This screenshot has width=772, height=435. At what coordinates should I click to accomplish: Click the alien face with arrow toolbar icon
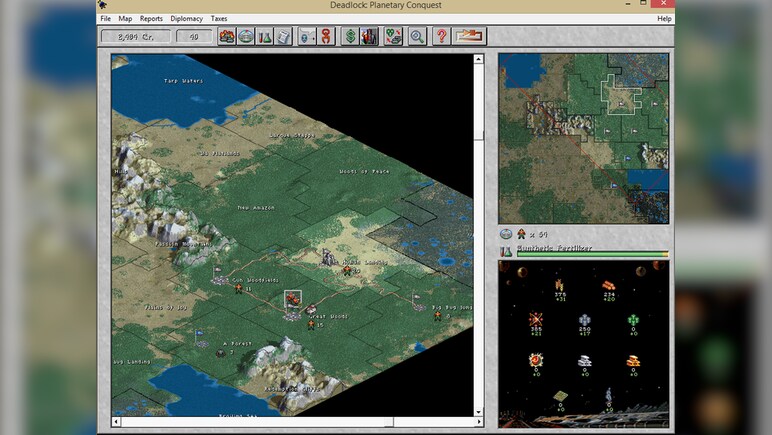tap(307, 36)
